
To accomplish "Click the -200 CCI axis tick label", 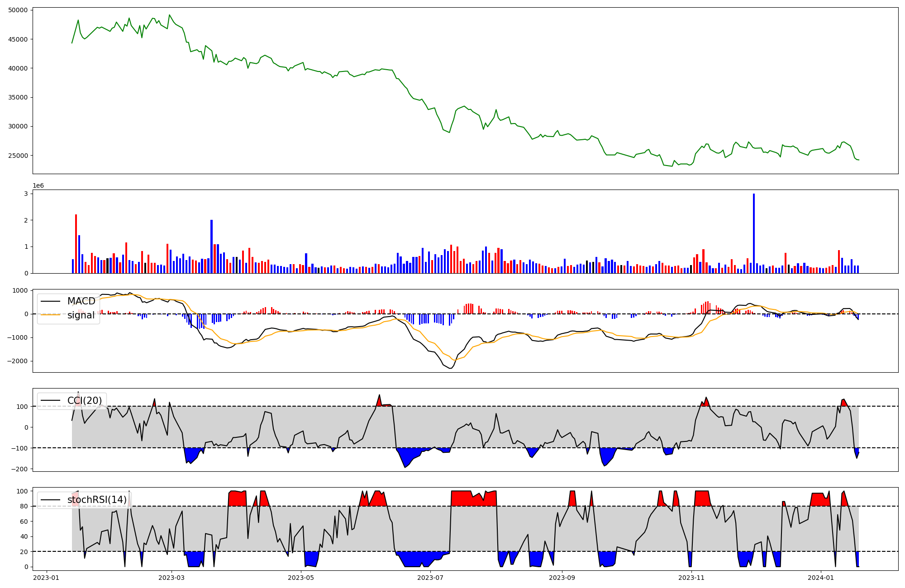I will (x=20, y=469).
